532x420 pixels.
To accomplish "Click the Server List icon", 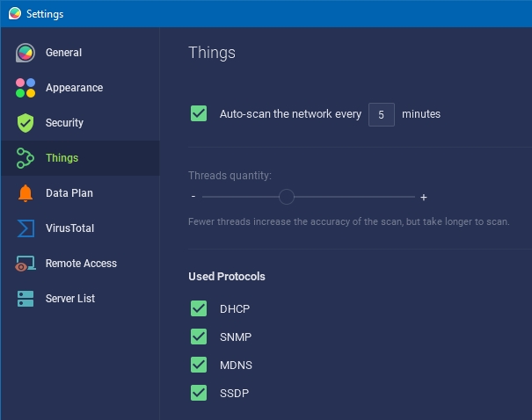I will 26,299.
